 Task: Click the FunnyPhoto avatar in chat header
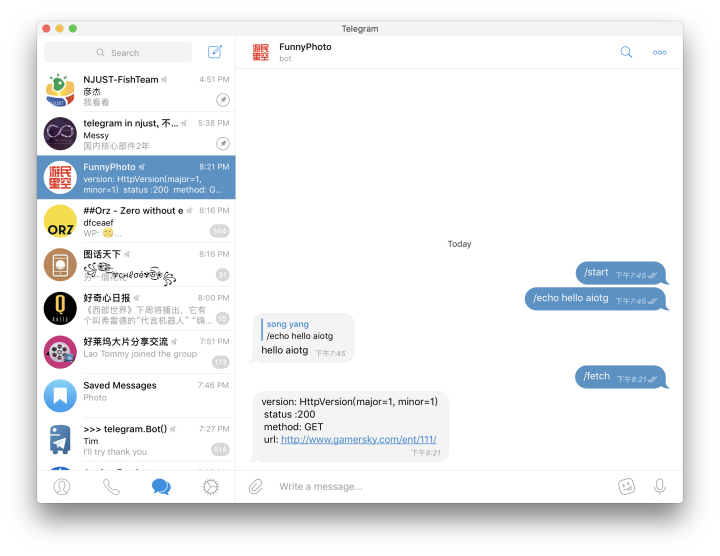(261, 52)
